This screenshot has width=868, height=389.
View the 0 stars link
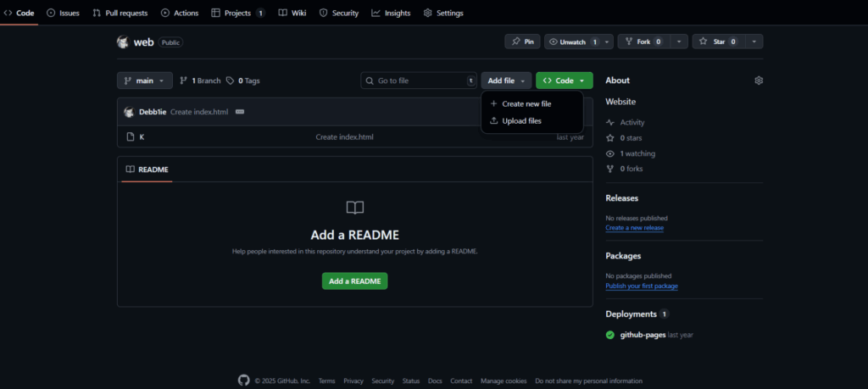coord(624,138)
